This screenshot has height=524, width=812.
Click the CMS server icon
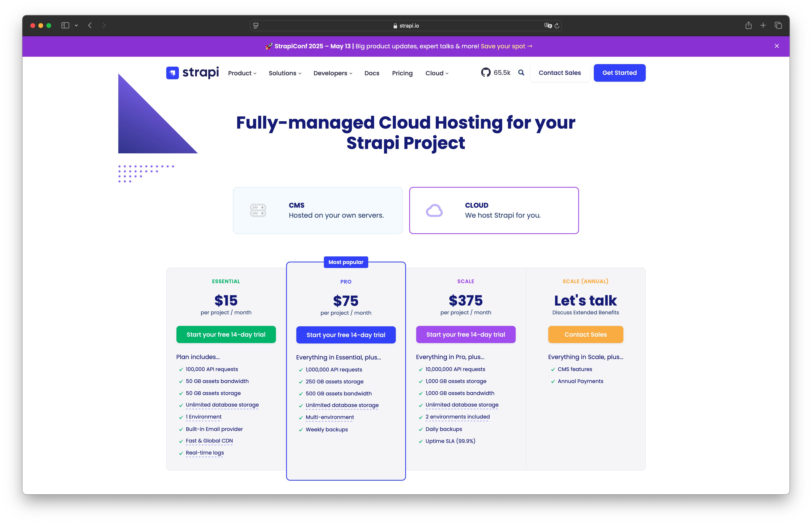click(258, 210)
